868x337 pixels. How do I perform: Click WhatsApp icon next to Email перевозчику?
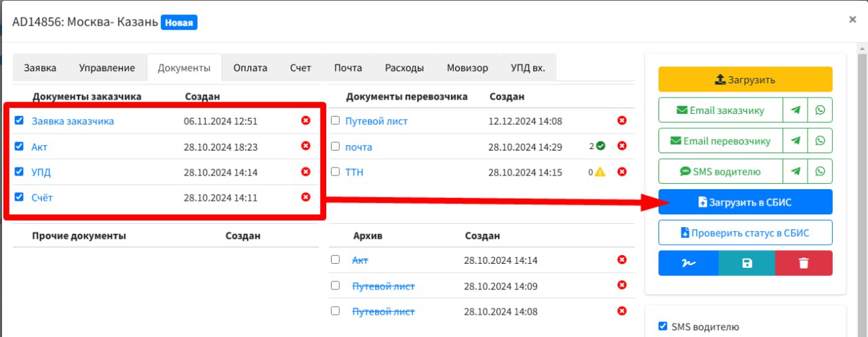820,141
